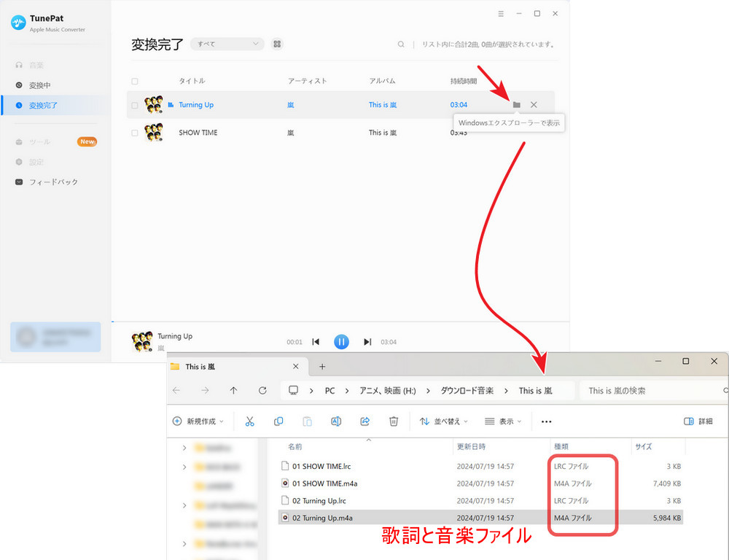Click Turning Up album thumbnail in list
The width and height of the screenshot is (729, 560).
(153, 105)
